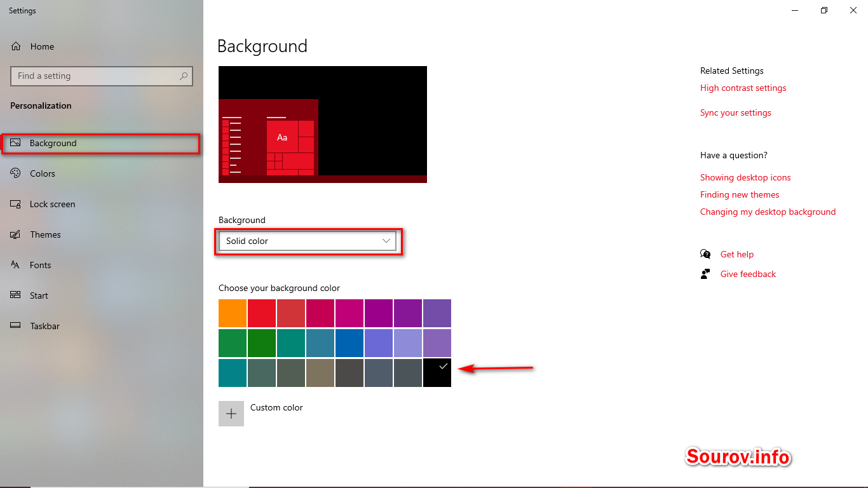Follow the Sync your settings link
Screen dimensions: 868x488
[735, 112]
